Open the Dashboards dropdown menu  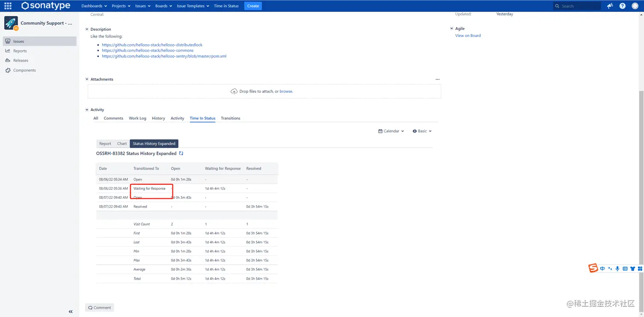pos(94,6)
